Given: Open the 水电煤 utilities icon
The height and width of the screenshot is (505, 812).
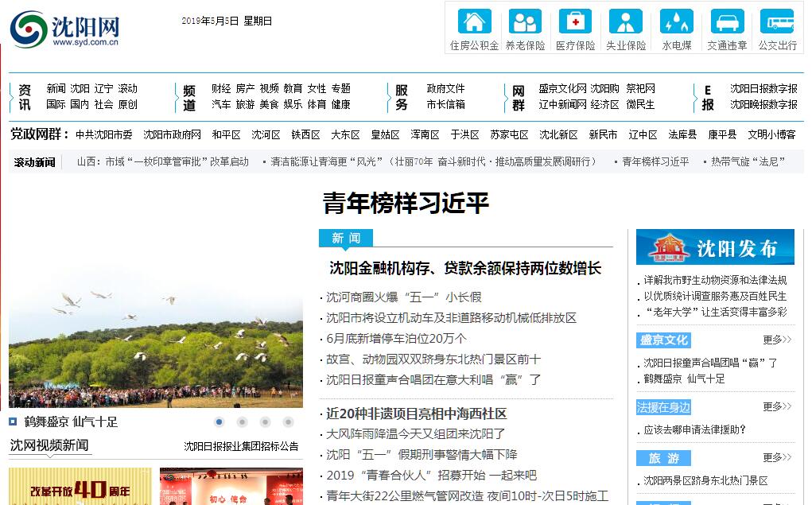Looking at the screenshot, I should pyautogui.click(x=676, y=21).
